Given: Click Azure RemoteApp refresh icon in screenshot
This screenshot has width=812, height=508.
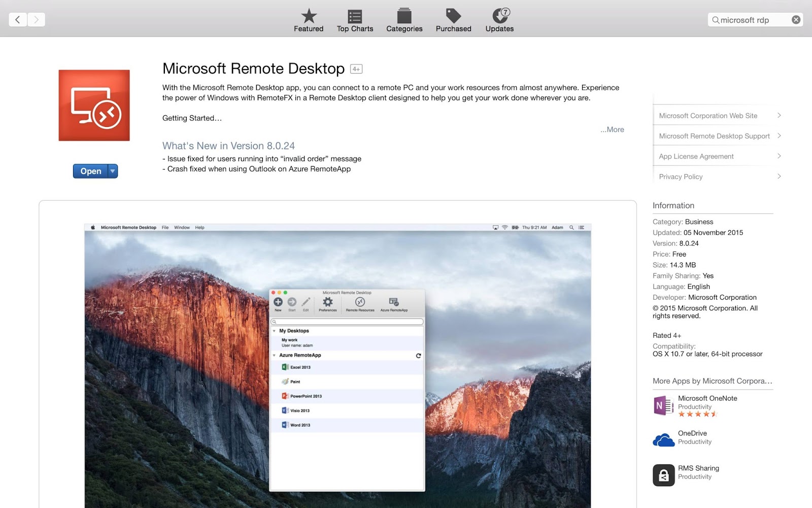Looking at the screenshot, I should point(418,356).
